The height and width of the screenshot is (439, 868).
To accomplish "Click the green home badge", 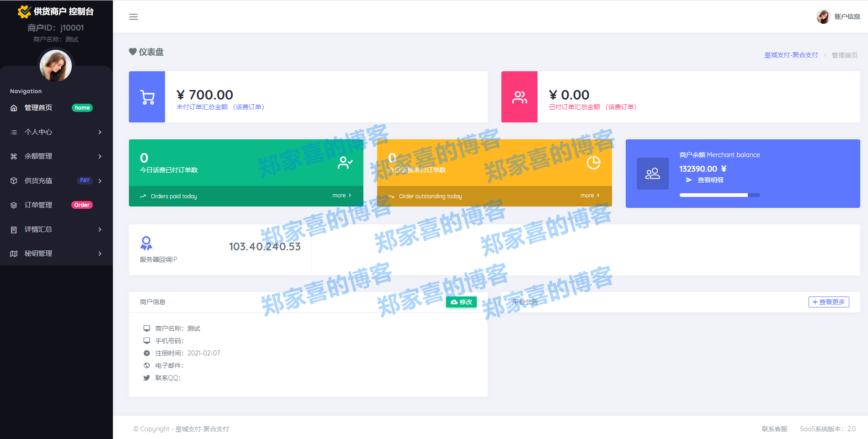I will click(x=82, y=108).
